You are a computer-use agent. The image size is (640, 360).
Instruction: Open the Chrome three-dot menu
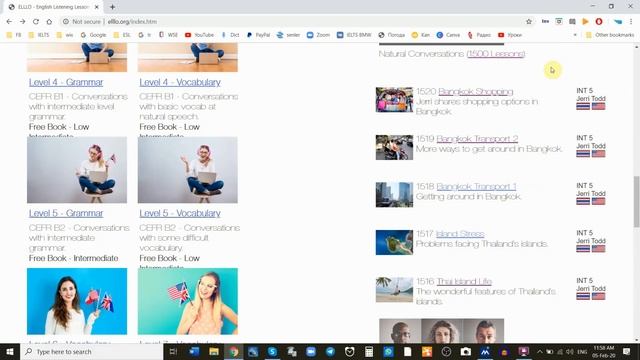[631, 22]
